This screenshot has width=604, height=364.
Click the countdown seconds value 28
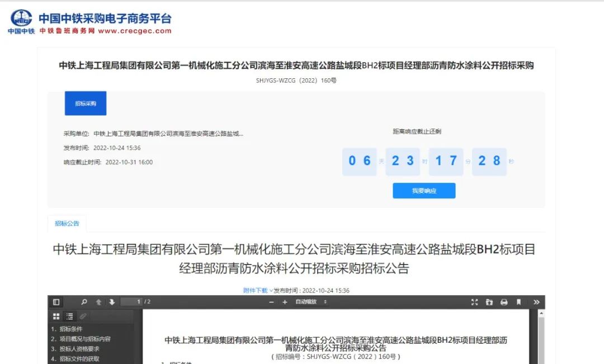489,161
